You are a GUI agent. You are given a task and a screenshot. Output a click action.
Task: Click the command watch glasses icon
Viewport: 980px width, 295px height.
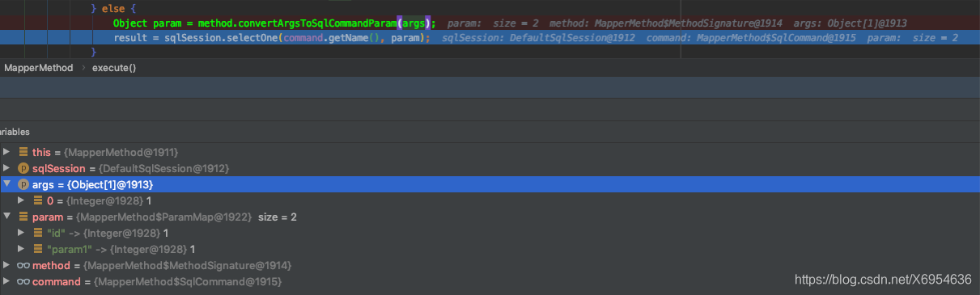pyautogui.click(x=23, y=281)
